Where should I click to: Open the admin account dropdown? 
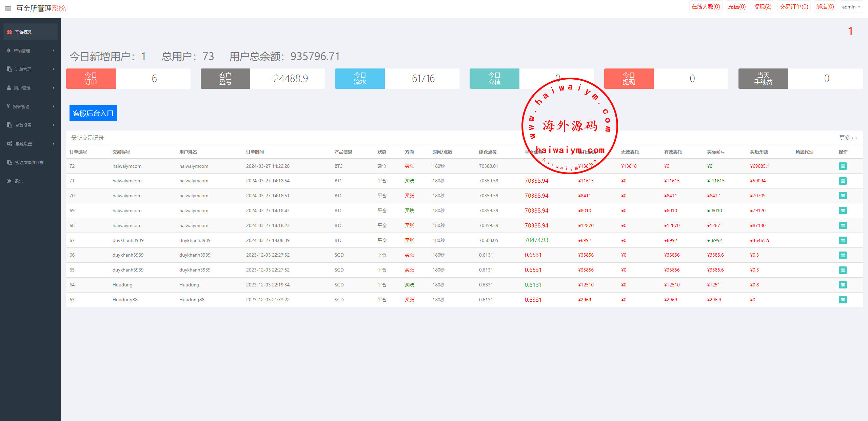tap(851, 7)
